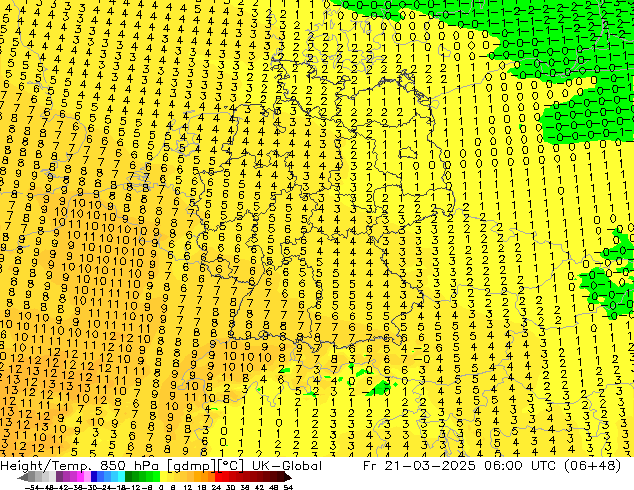Viewport: 634px width, 490px height.
Task: Click the "UK-Global" model label
Action: pyautogui.click(x=287, y=466)
